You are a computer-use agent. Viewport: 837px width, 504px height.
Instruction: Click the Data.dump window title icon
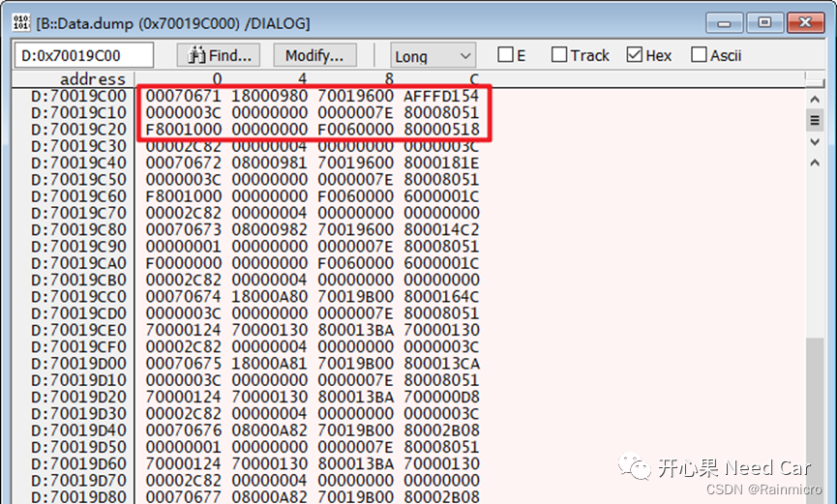point(21,22)
